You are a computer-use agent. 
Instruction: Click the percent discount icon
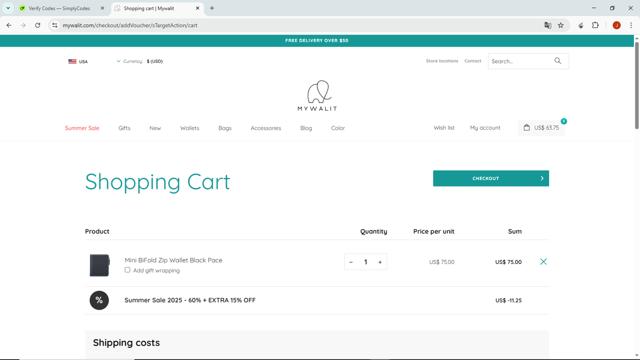99,300
